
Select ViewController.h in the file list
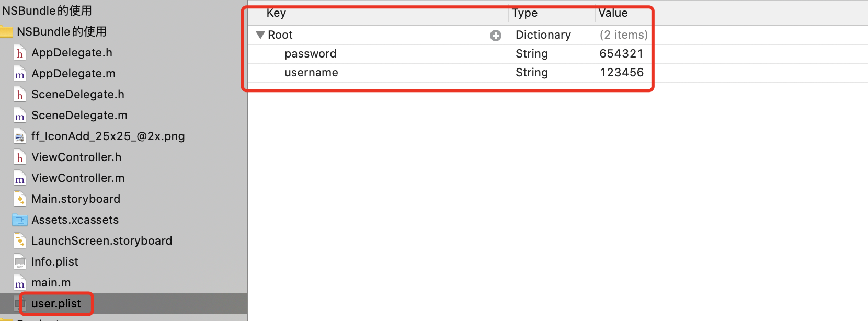tap(76, 157)
